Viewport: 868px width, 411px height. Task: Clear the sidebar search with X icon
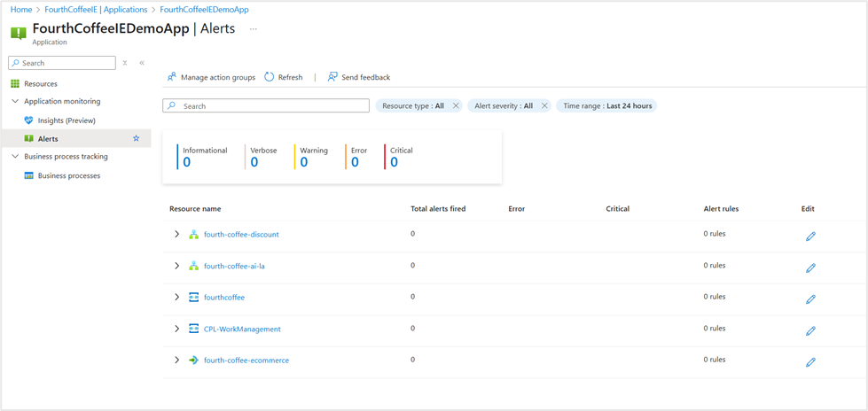click(x=125, y=63)
